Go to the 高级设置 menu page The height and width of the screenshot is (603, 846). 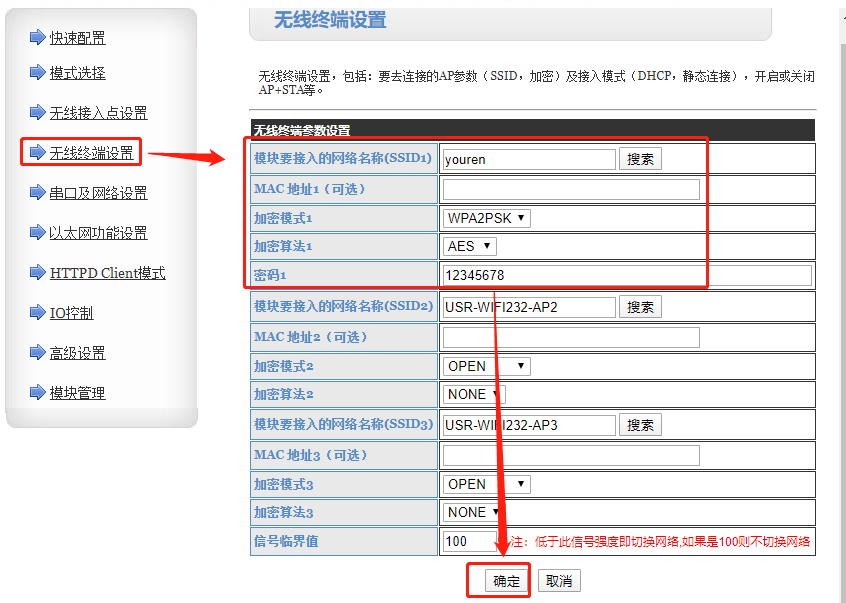[x=77, y=353]
